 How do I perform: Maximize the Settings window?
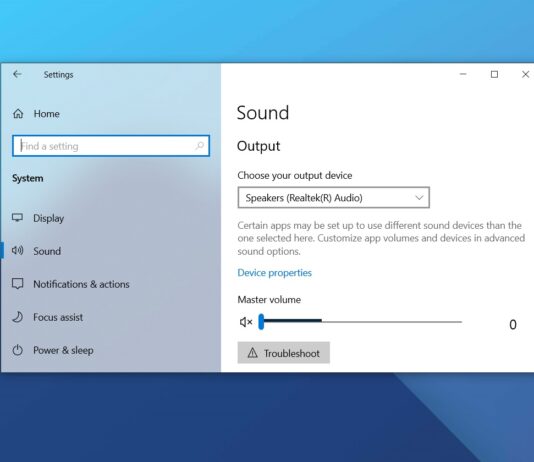[494, 74]
